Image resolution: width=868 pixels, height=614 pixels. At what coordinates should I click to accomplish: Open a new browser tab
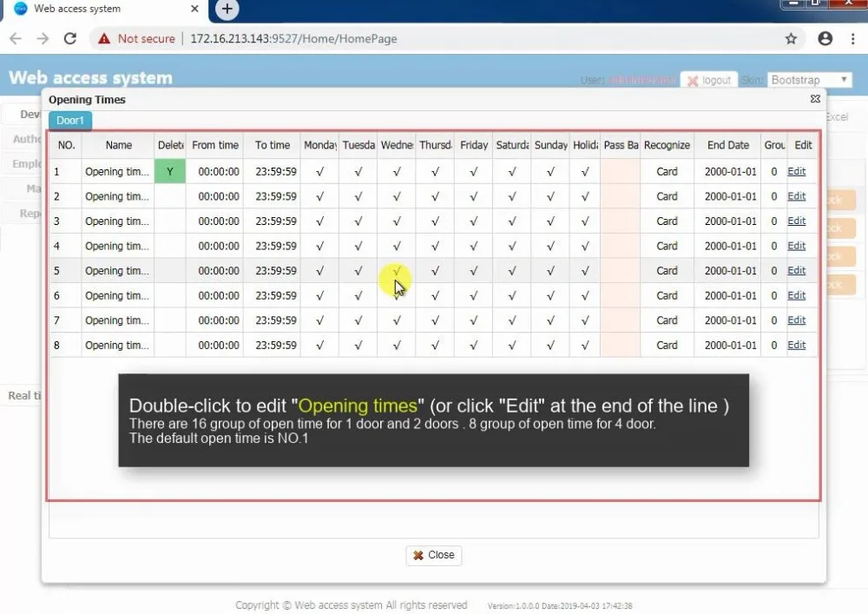(227, 9)
